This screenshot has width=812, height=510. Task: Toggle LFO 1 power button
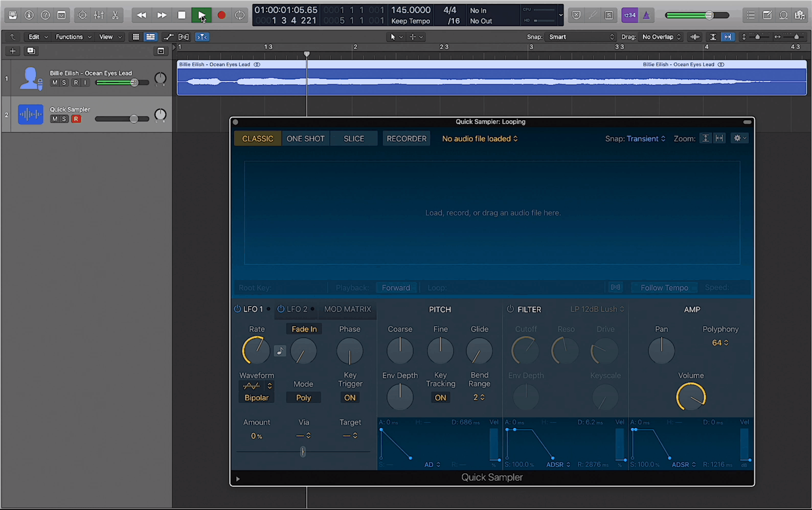pos(237,309)
